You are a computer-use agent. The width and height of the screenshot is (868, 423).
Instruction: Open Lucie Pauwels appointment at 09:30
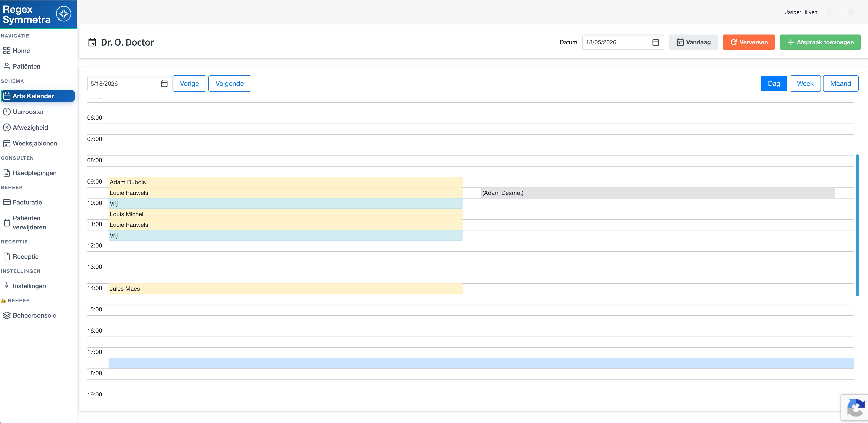click(x=285, y=193)
